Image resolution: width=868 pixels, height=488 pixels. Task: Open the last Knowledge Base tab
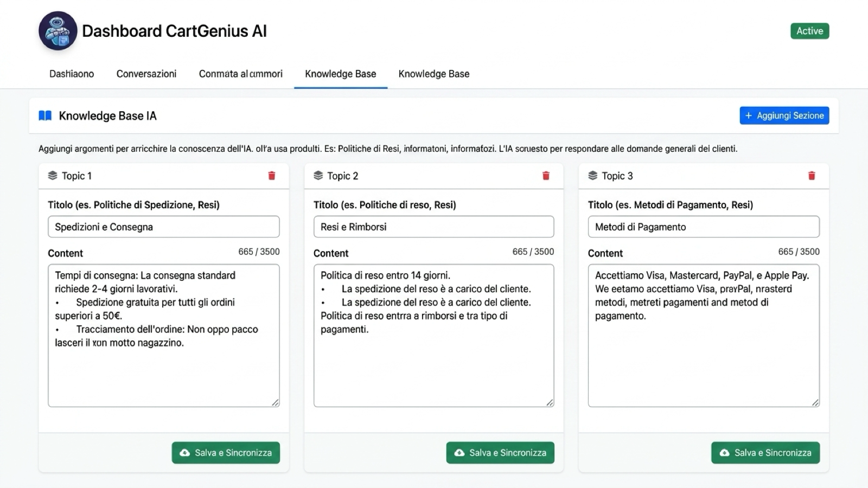434,74
